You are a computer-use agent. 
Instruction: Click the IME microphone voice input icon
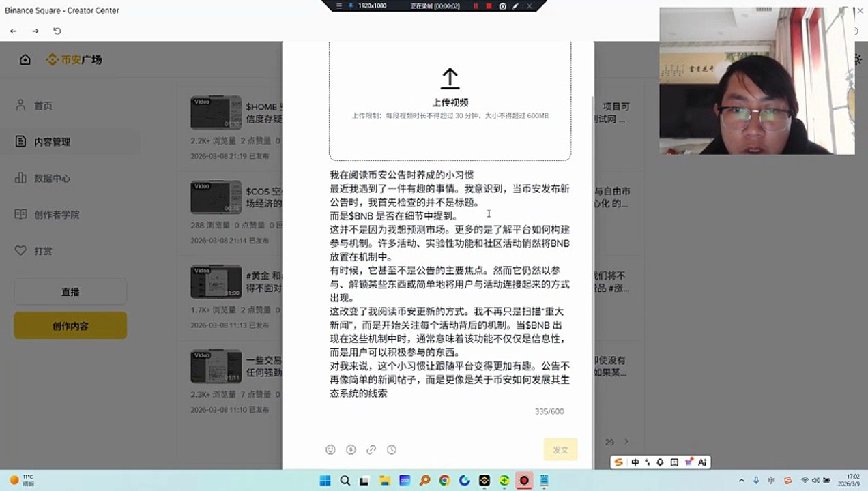660,462
